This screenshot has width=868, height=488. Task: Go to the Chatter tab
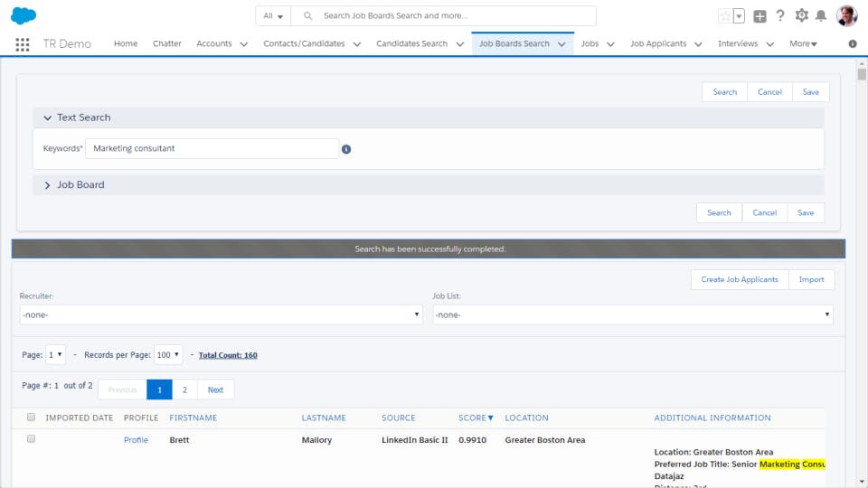166,43
